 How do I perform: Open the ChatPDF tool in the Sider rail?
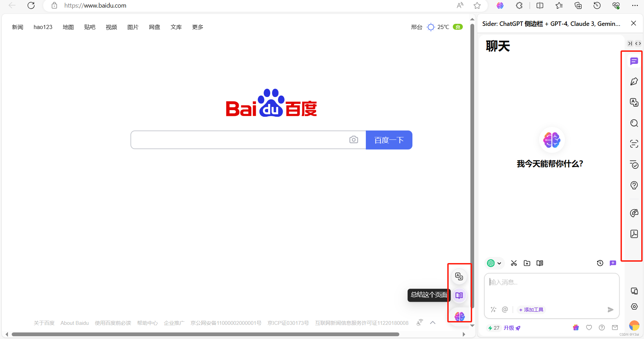pos(634,234)
